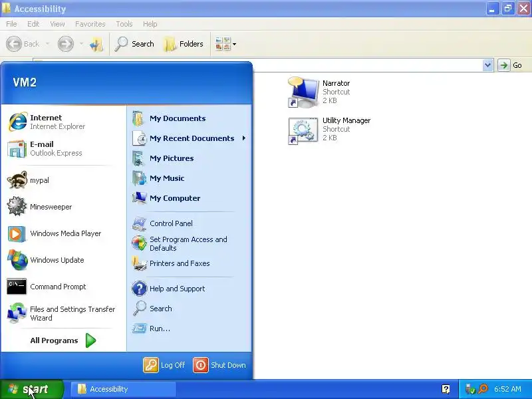Open the File menu
Image resolution: width=532 pixels, height=399 pixels.
11,24
